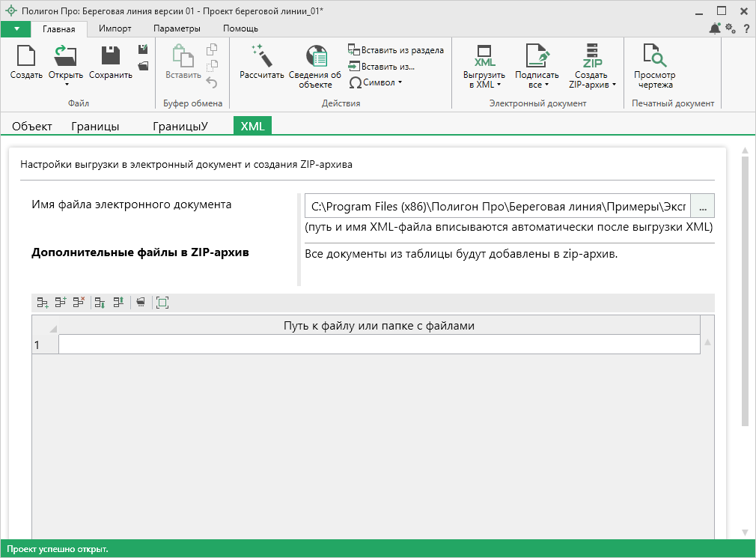The height and width of the screenshot is (558, 756).
Task: Click the table fullscreen expand icon
Action: [x=162, y=303]
